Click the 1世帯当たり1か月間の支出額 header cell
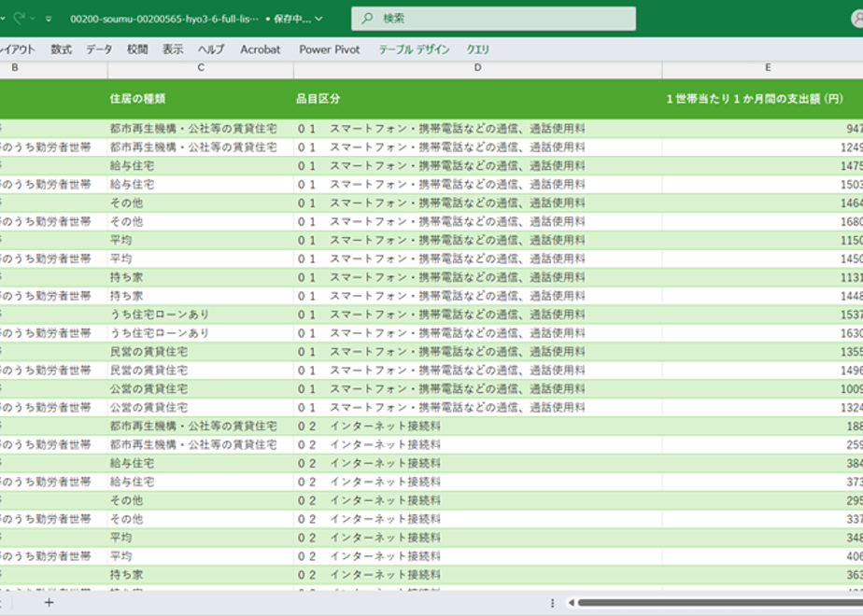This screenshot has height=616, width=863. (x=763, y=99)
